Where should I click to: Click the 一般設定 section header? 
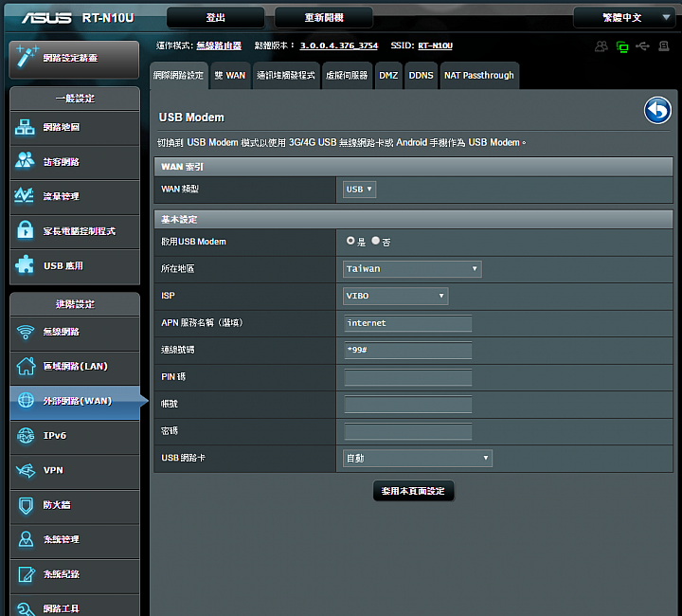(x=75, y=99)
